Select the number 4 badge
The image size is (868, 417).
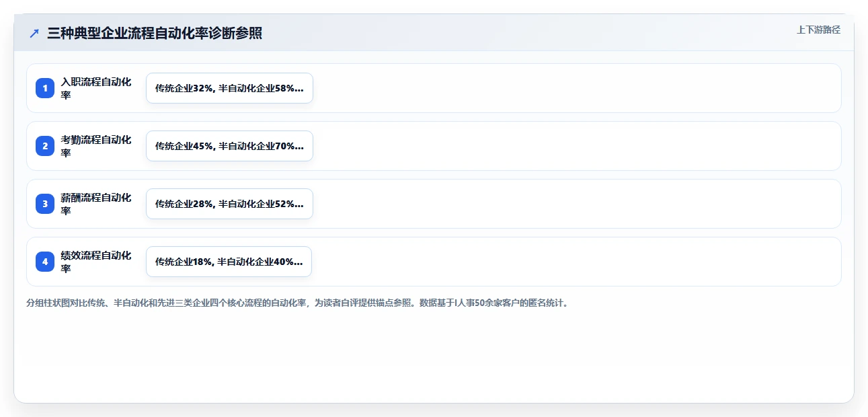(x=45, y=262)
